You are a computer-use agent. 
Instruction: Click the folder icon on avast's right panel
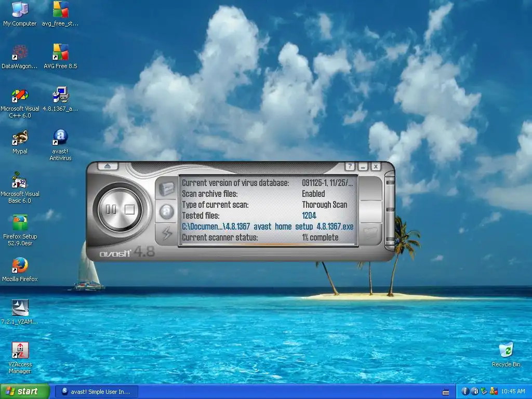370,233
